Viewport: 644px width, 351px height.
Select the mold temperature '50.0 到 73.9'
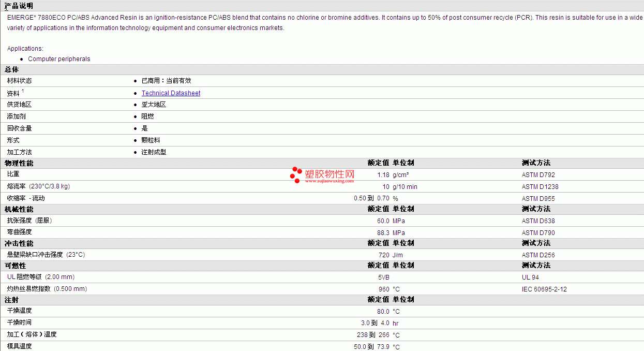tap(371, 347)
